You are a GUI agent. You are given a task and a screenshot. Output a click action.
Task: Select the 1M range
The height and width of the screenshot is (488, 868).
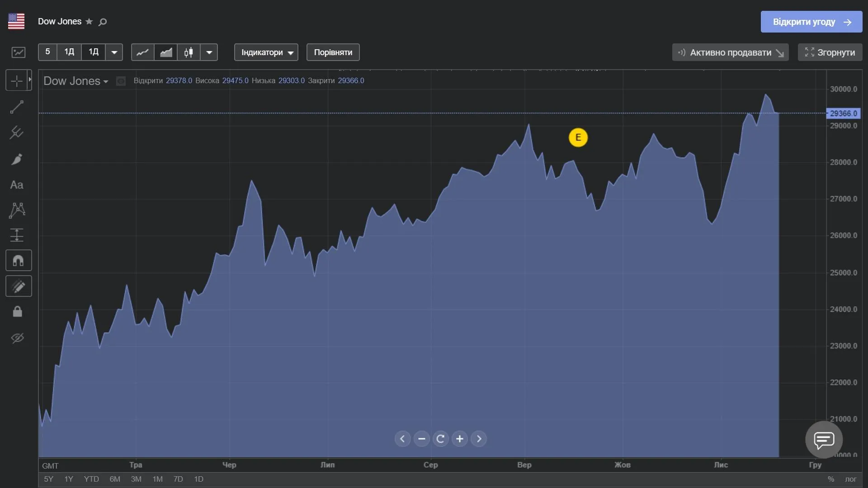point(157,479)
